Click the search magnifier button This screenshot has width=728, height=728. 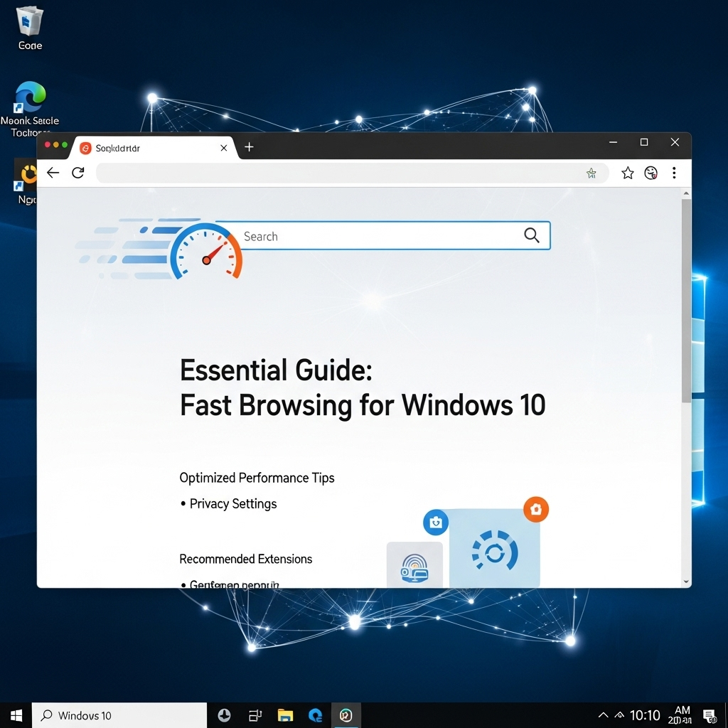(x=531, y=235)
